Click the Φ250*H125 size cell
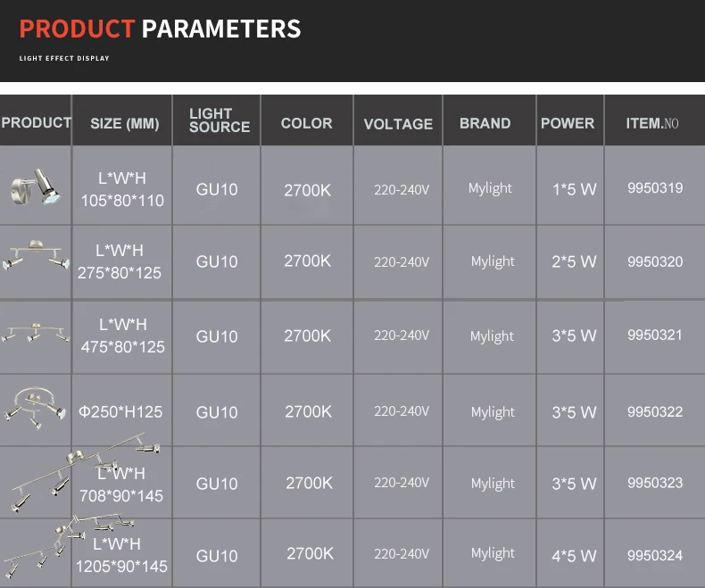 click(x=120, y=411)
